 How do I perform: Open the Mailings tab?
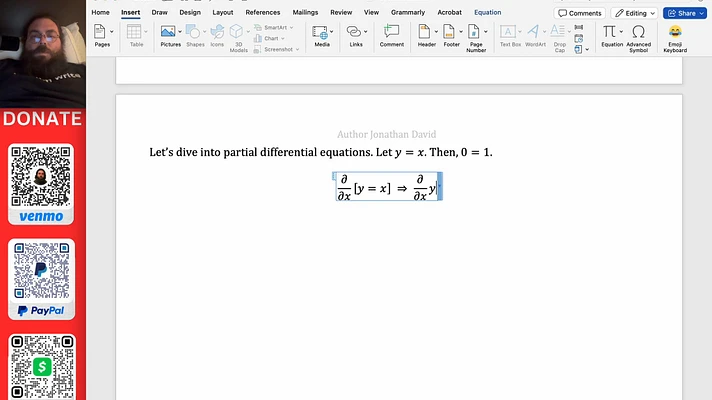pyautogui.click(x=305, y=13)
